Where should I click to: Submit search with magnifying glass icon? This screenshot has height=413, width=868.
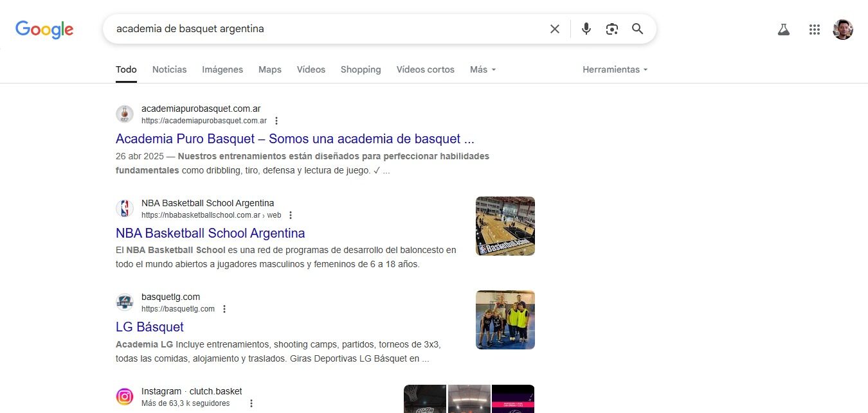(638, 29)
